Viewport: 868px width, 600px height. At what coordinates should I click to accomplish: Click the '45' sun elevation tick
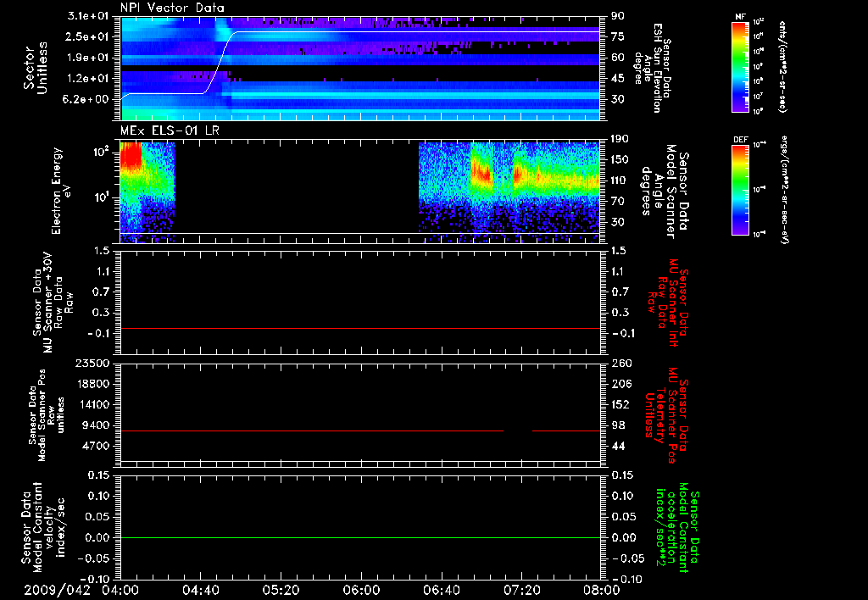click(618, 79)
